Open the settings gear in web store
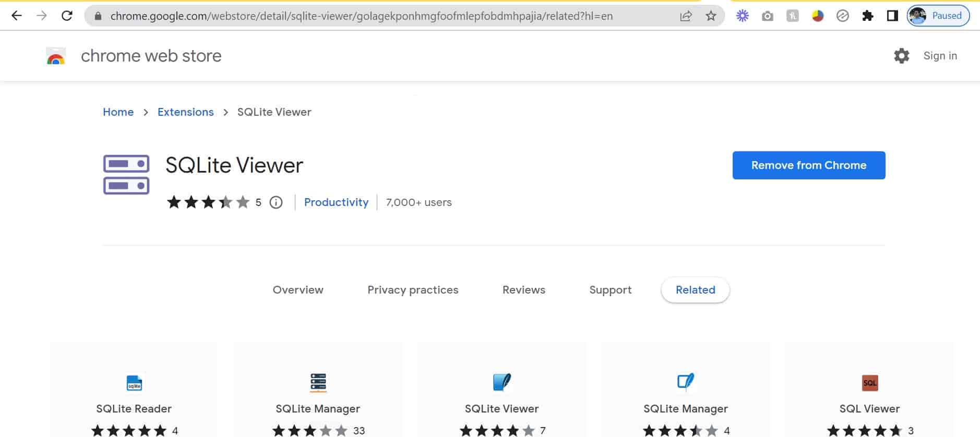 click(x=901, y=56)
